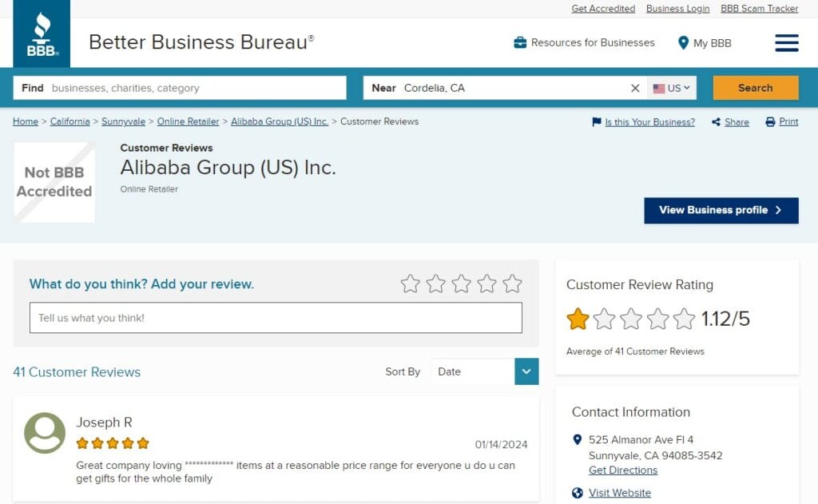
Task: Click the Sort By dropdown chevron button
Action: (x=526, y=371)
